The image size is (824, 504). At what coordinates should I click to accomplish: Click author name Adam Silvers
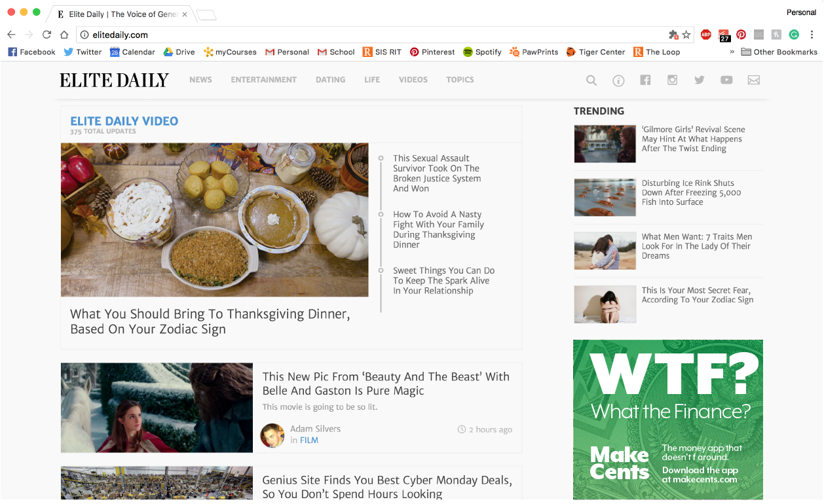[x=315, y=429]
